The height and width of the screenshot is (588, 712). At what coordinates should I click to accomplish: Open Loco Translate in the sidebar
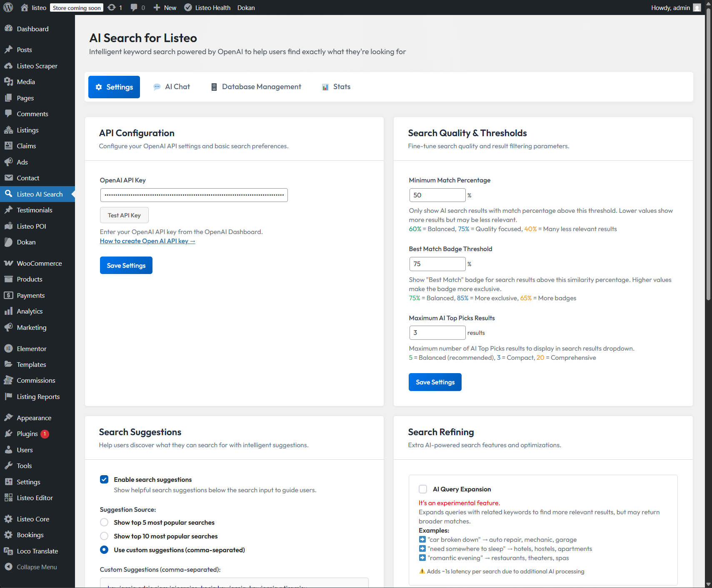point(37,551)
